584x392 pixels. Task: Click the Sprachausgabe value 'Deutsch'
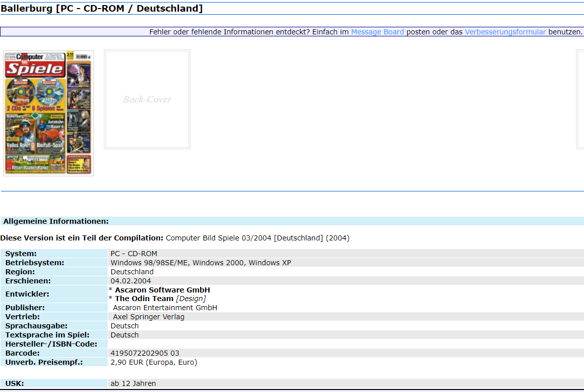pyautogui.click(x=124, y=326)
